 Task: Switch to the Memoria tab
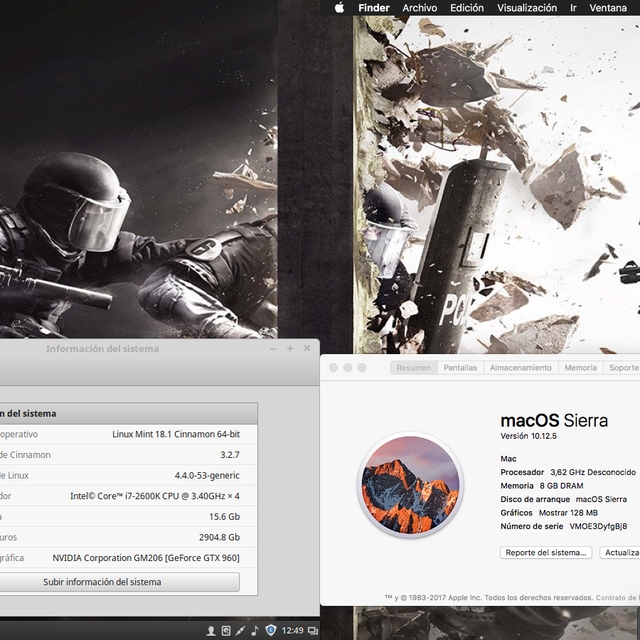[581, 368]
